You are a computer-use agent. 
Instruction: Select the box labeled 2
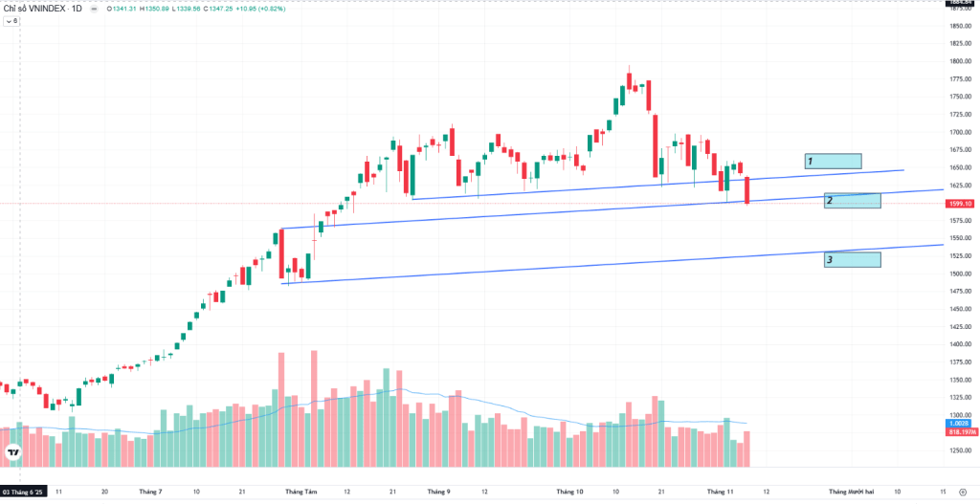852,201
